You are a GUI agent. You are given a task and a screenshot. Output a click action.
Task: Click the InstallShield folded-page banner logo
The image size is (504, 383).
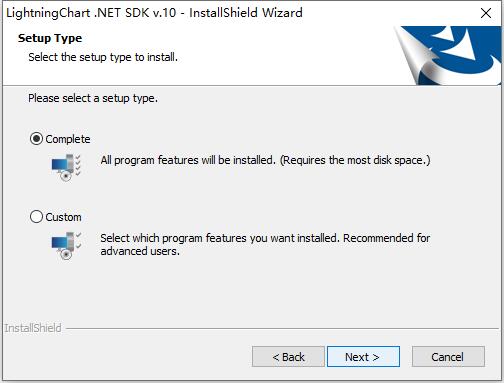448,55
